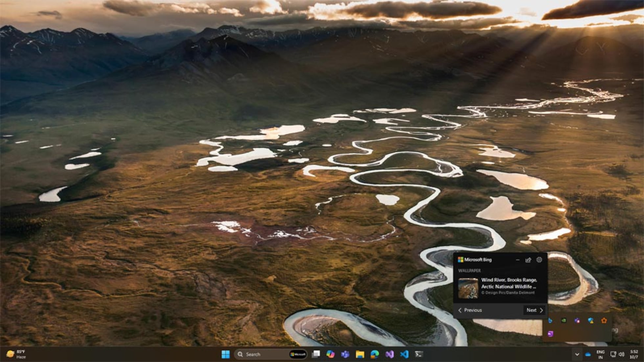Open Task View from the taskbar
This screenshot has height=362, width=644.
(x=316, y=354)
